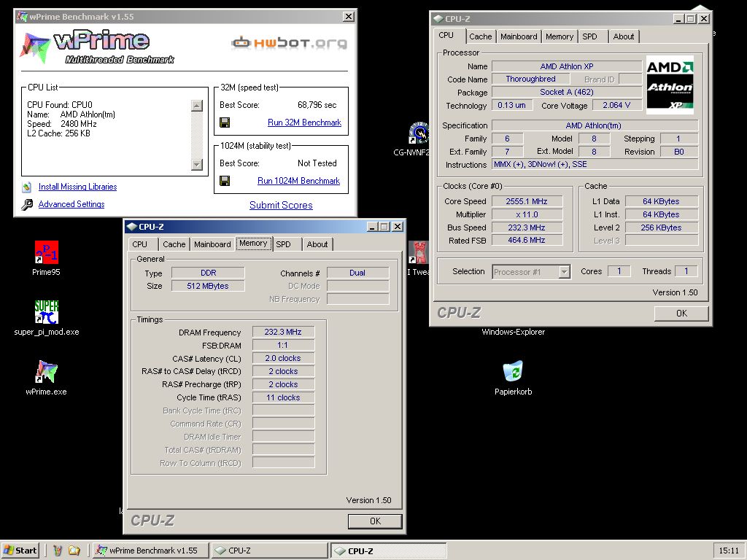Image resolution: width=747 pixels, height=560 pixels.
Task: Open the partially hidden Tweaker desktop shortcut
Action: pyautogui.click(x=419, y=252)
